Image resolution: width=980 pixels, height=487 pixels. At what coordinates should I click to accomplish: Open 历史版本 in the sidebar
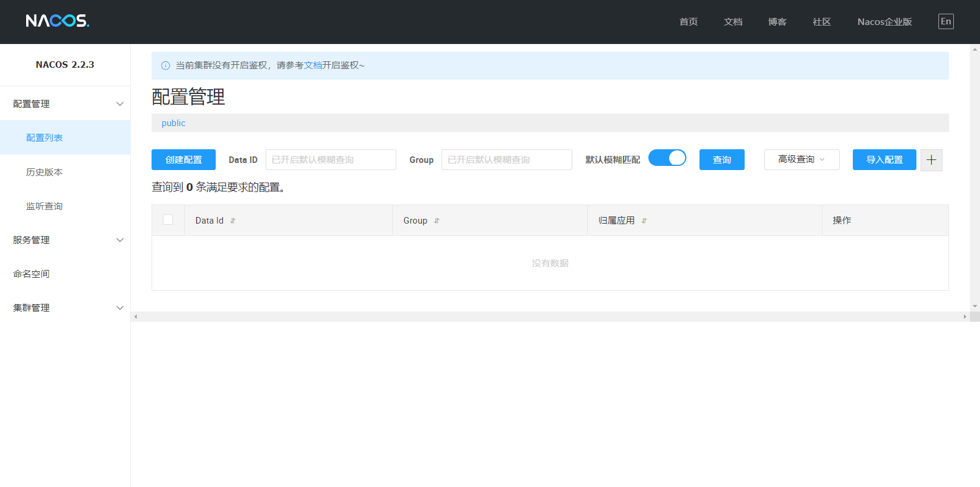(x=65, y=172)
